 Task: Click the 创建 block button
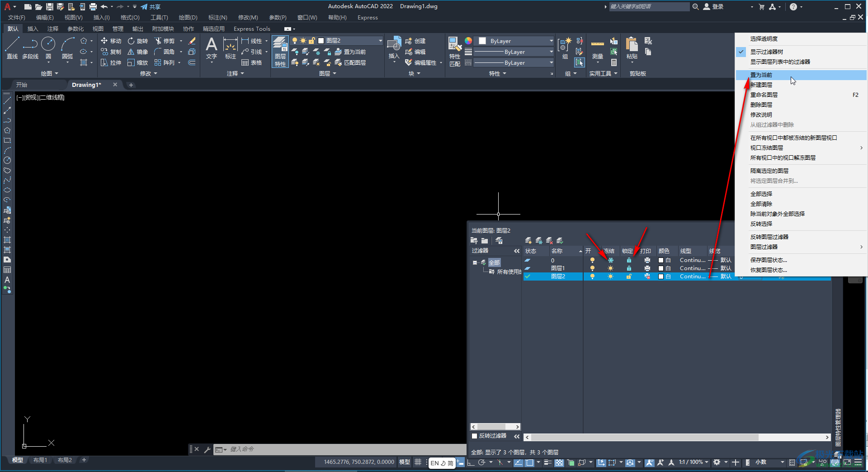[x=415, y=41]
